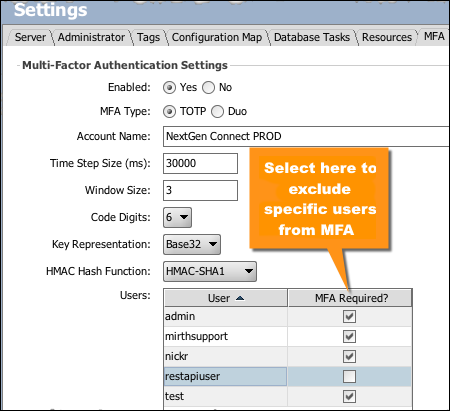Choose TOTP as MFA Type

tap(169, 112)
